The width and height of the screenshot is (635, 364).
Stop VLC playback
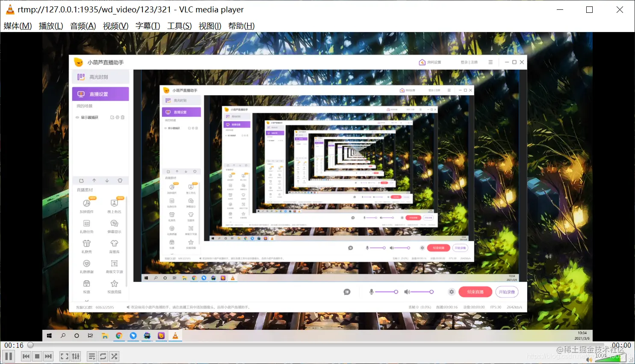[x=37, y=356]
